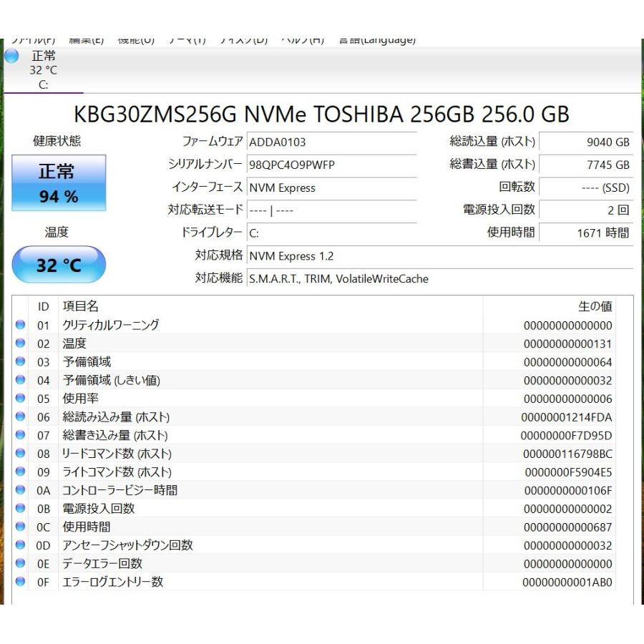This screenshot has height=644, width=644.
Task: Click raw value 00000000000064
Action: click(568, 362)
